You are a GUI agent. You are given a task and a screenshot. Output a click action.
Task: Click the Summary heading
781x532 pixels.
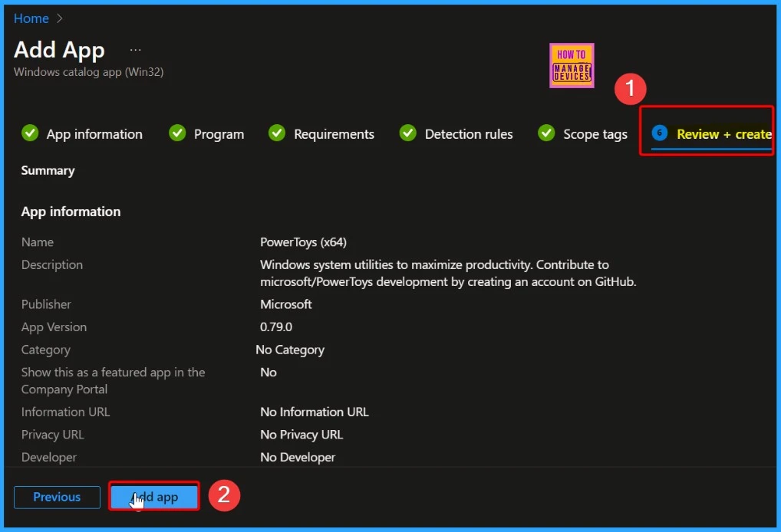pyautogui.click(x=48, y=171)
